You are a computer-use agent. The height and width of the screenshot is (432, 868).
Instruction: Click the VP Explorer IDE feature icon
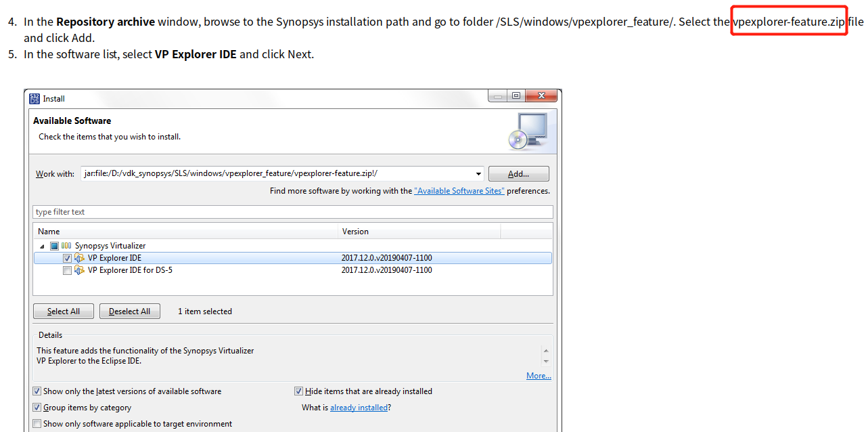[79, 257]
